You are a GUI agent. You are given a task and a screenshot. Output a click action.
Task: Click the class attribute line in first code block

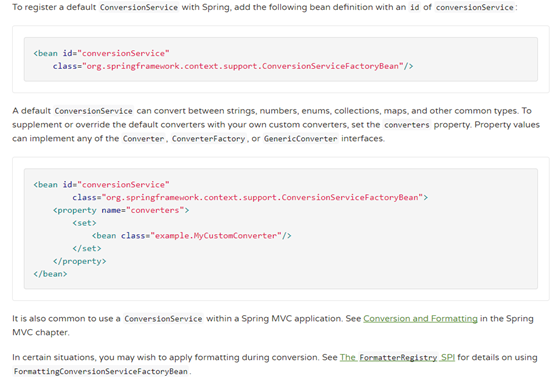pos(233,66)
